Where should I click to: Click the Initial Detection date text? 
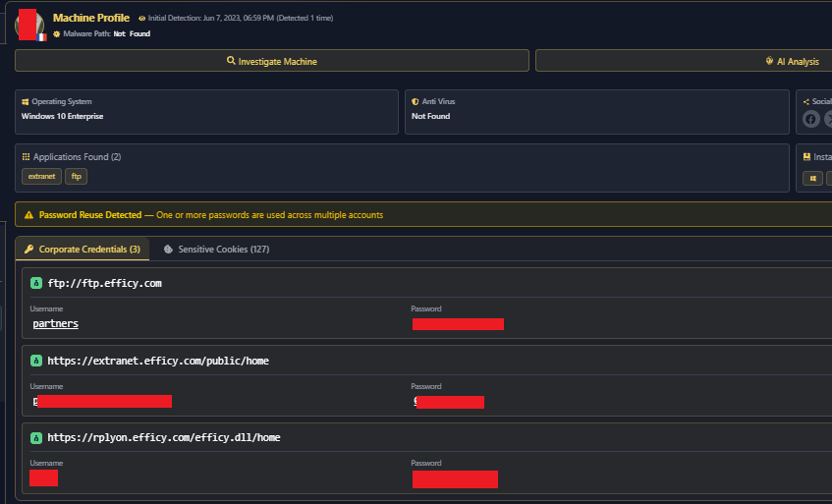pos(241,18)
